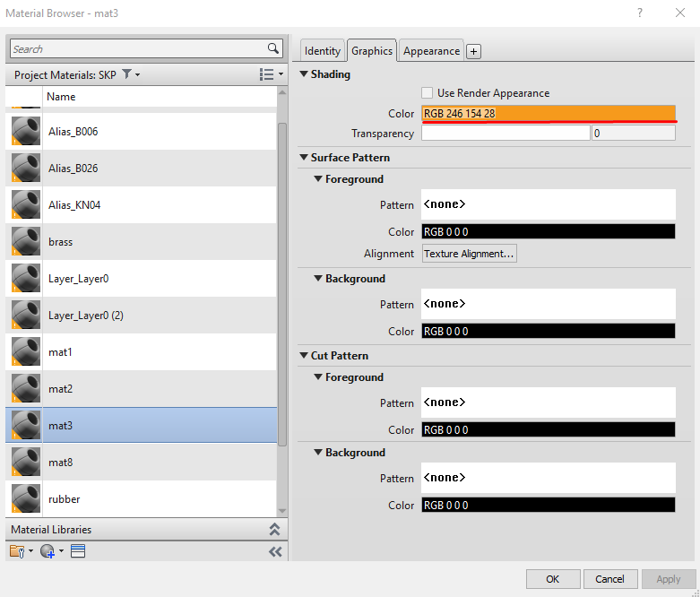This screenshot has height=597, width=700.
Task: Switch to the Graphics tab
Action: [372, 50]
